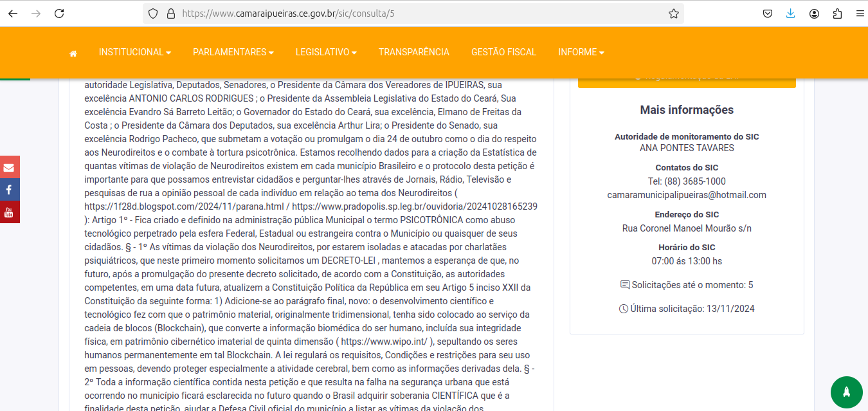Image resolution: width=868 pixels, height=411 pixels.
Task: Open the shield tracking protection icon
Action: tap(153, 14)
